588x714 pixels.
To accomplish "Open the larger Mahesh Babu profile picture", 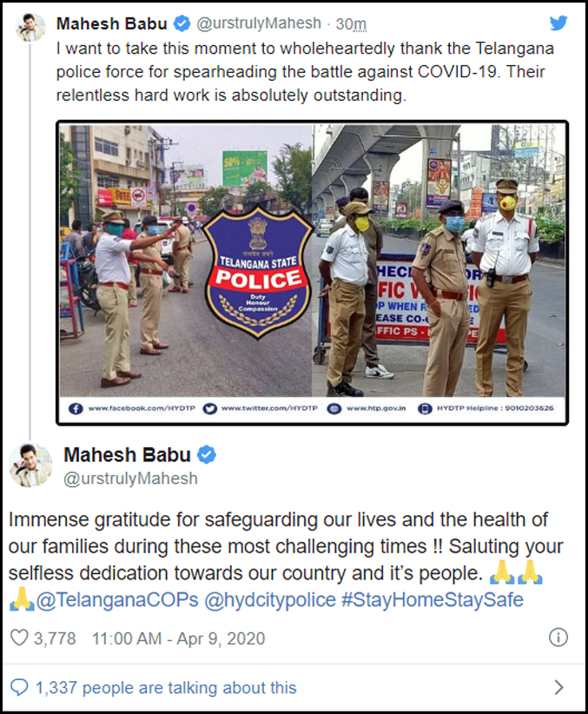I will coord(30,465).
